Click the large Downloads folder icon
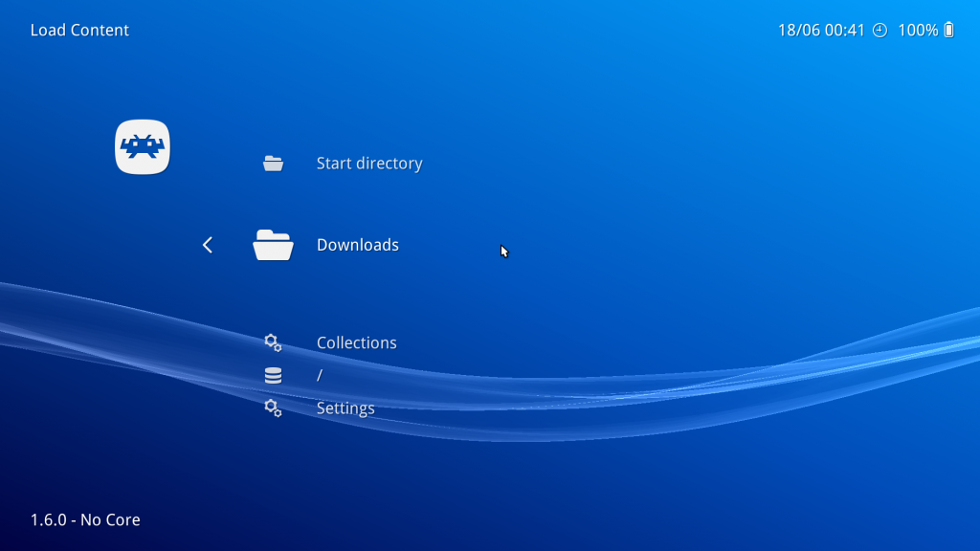980x551 pixels. click(273, 244)
